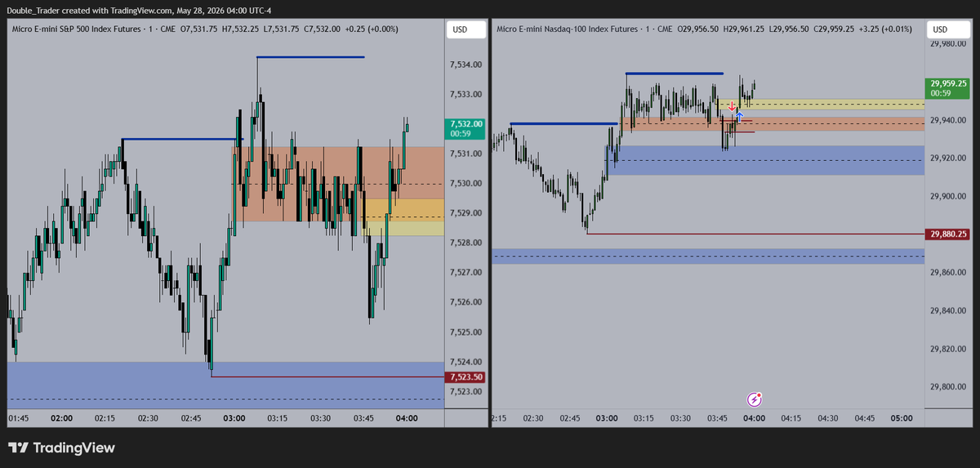The image size is (980, 468).
Task: Select the topmost blue horizontal line on S&P chart
Action: [310, 57]
